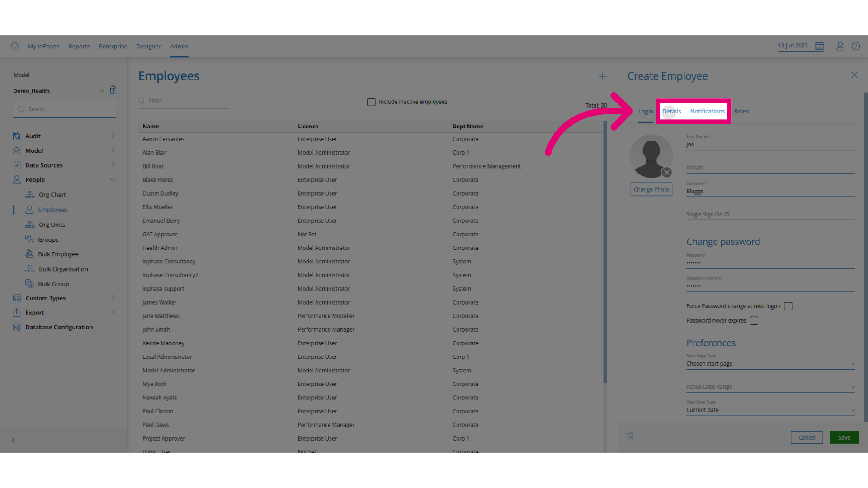Enable Force Password change at next logon
The height and width of the screenshot is (488, 868).
788,306
